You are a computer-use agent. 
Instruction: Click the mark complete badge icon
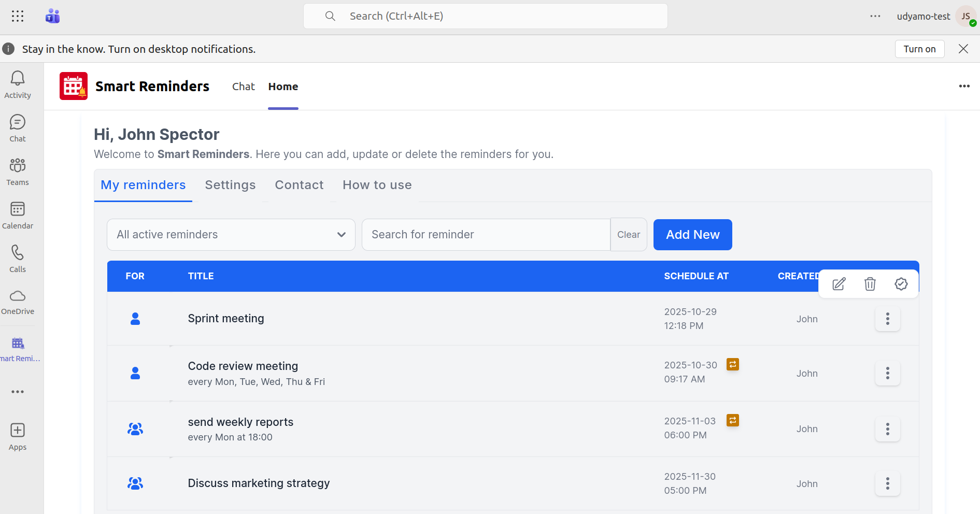(x=901, y=284)
